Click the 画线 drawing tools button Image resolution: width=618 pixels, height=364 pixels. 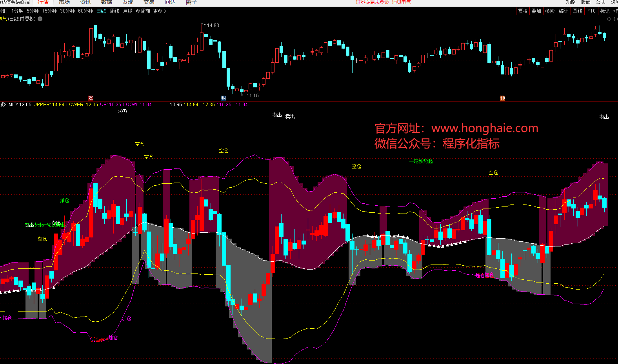pos(577,11)
